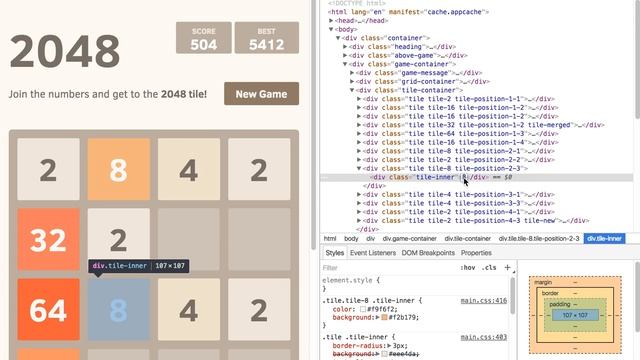The height and width of the screenshot is (360, 640).
Task: Click the Styles pane vertical scrollbar
Action: (512, 296)
